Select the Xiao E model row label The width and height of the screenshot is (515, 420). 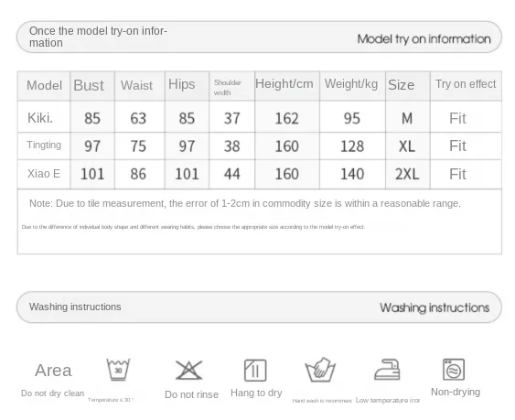(44, 174)
